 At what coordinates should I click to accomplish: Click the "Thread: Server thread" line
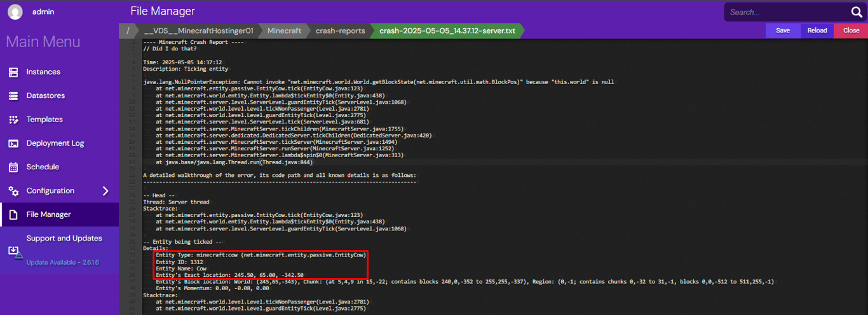(x=176, y=202)
